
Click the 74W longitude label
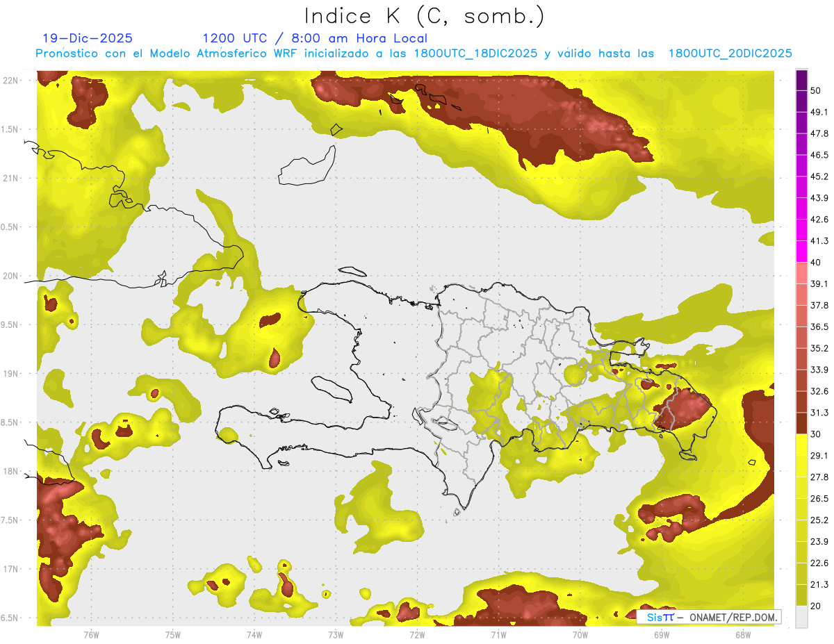pos(254,635)
